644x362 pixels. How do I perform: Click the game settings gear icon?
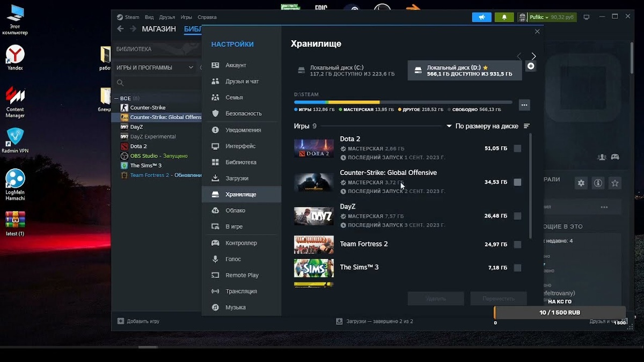coord(581,183)
